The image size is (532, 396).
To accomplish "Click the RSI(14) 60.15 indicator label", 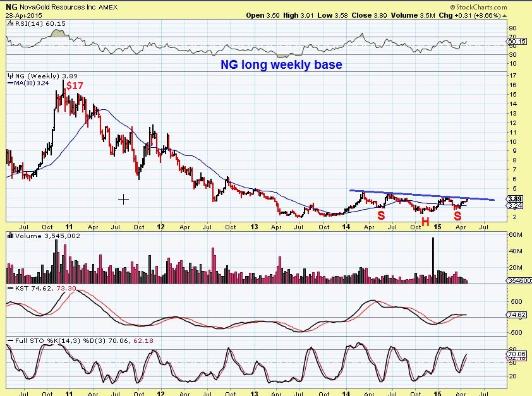I will click(40, 24).
